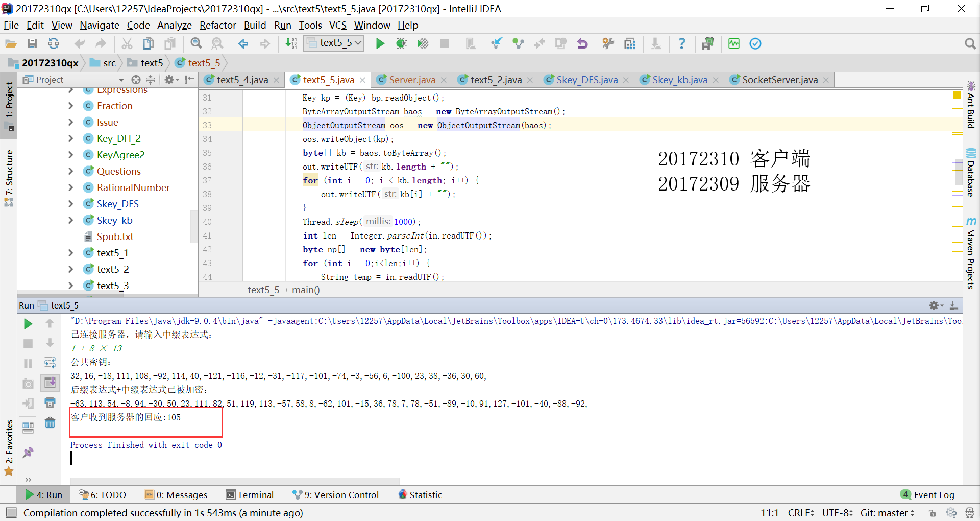Open the Project panel gear settings

point(171,80)
